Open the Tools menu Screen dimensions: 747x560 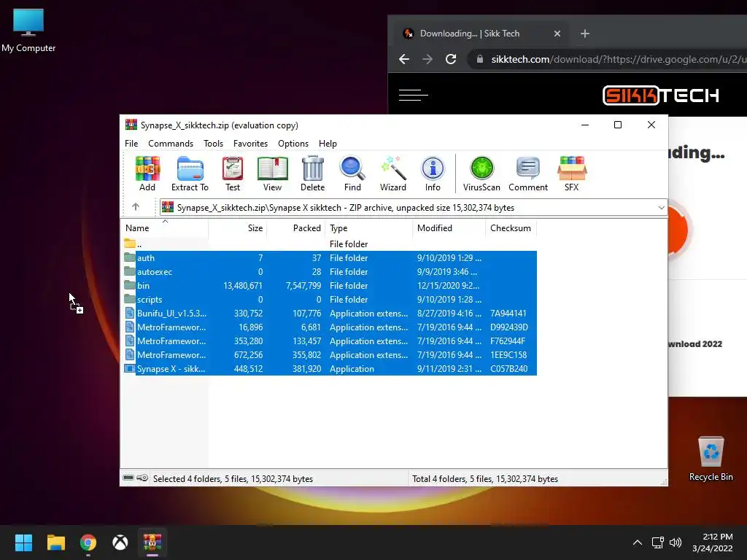[x=214, y=144]
